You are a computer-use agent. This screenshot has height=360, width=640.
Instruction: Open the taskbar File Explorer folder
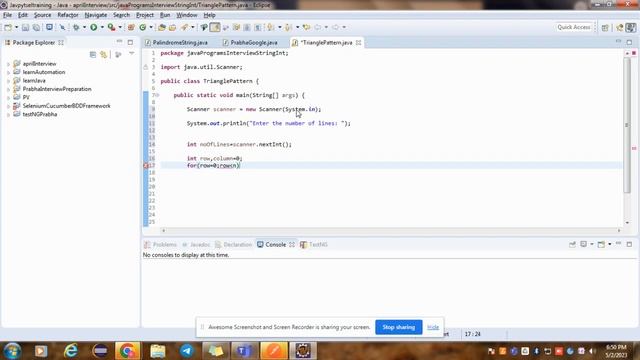158,351
